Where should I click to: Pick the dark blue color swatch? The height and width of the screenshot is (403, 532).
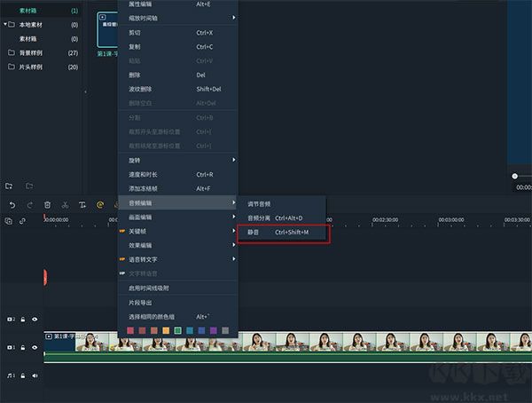point(201,330)
